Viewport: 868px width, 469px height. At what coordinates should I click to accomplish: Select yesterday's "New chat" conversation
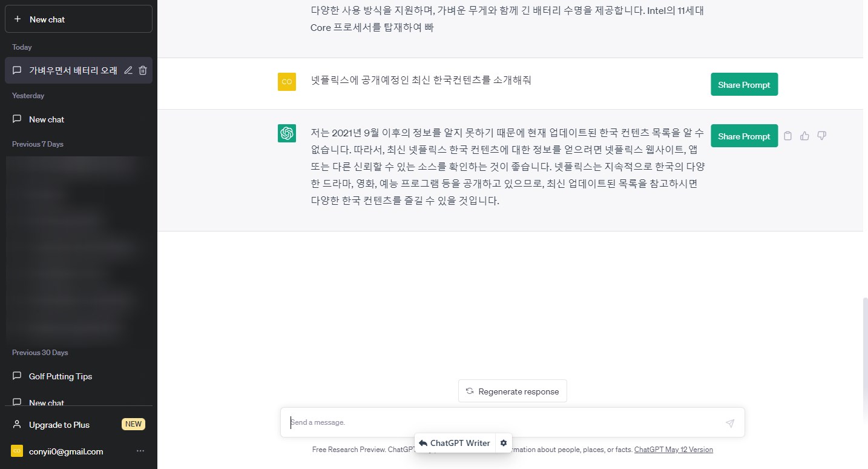tap(46, 119)
